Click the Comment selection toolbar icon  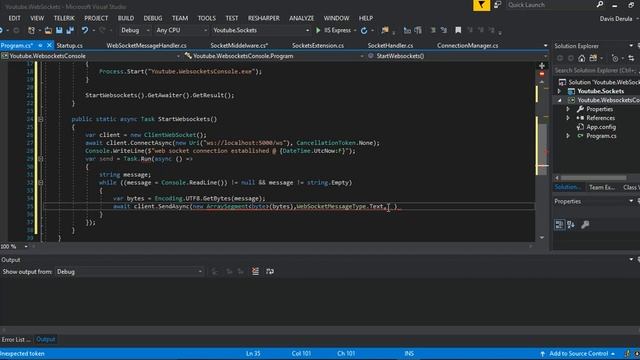pos(433,30)
